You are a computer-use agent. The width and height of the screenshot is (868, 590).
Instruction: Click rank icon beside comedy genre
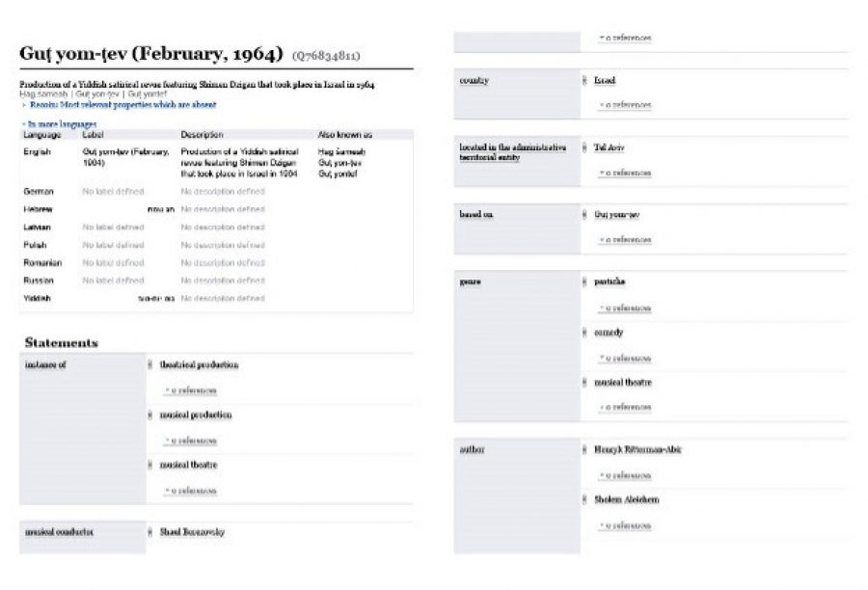pyautogui.click(x=584, y=333)
